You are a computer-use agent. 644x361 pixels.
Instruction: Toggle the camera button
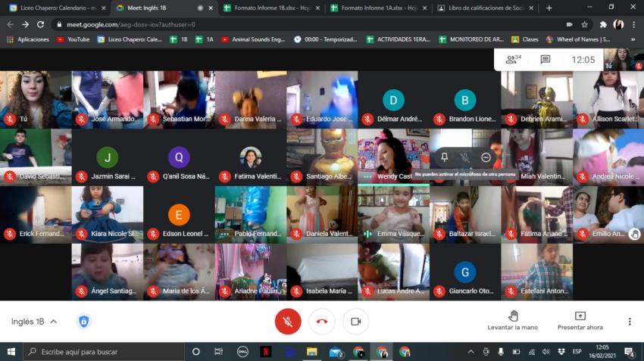355,321
